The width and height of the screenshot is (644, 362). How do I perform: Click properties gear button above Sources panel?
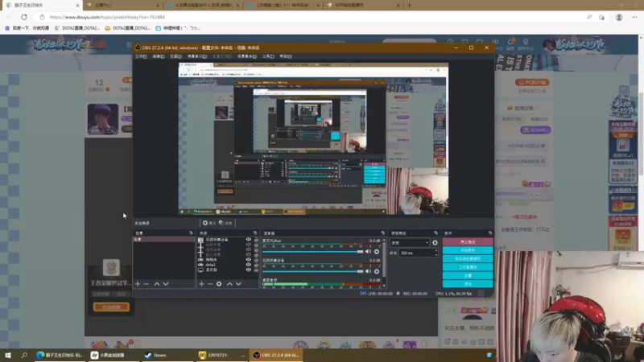[x=209, y=223]
